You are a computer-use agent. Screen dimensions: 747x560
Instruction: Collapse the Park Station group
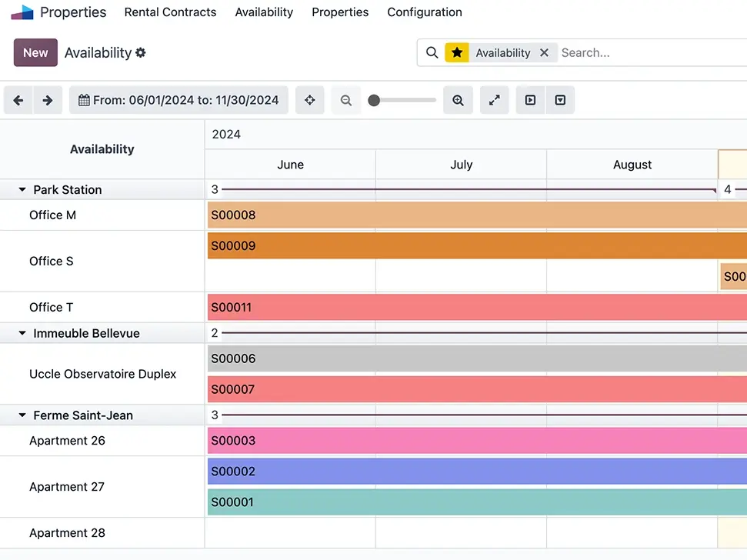[x=22, y=190]
